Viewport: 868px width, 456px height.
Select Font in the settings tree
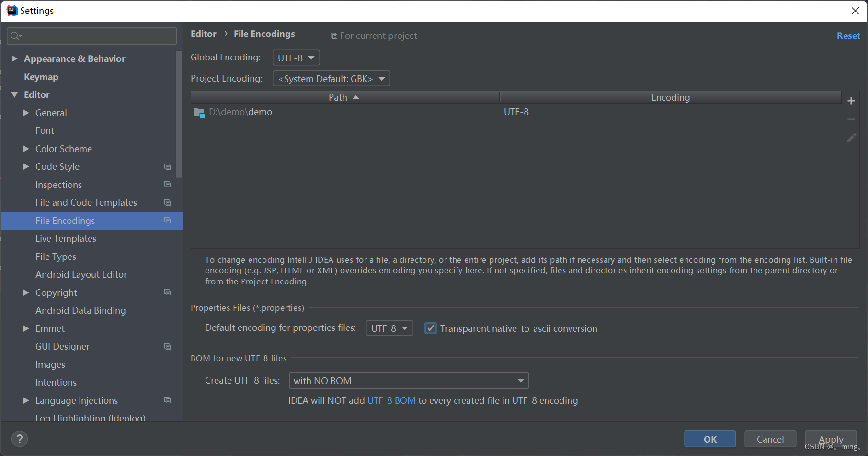[45, 131]
